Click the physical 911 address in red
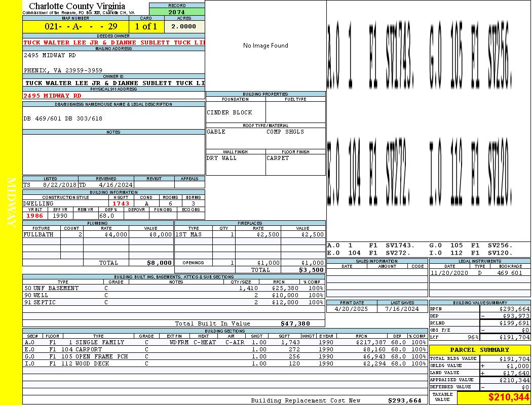 [52, 96]
